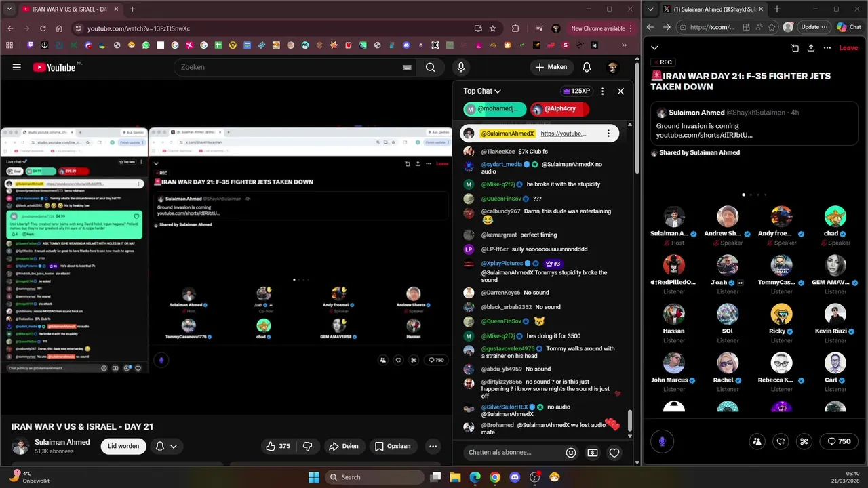Open a new Chrome tab

[132, 9]
